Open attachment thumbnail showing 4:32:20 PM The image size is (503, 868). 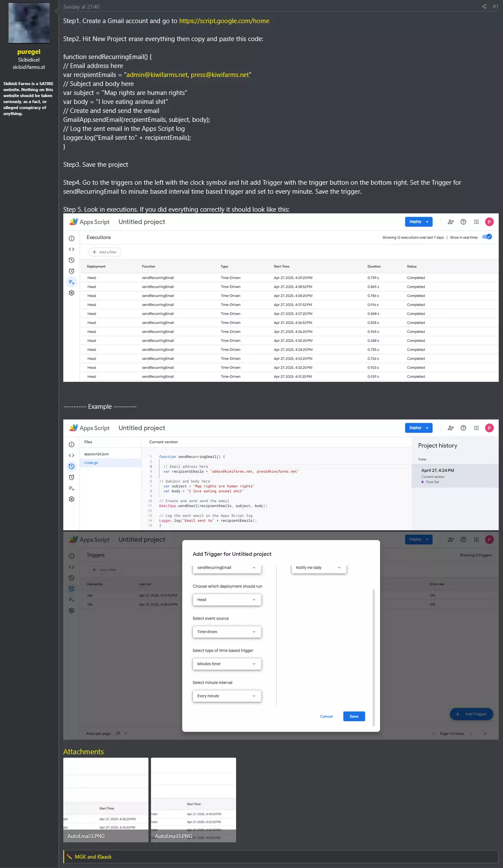coord(106,800)
